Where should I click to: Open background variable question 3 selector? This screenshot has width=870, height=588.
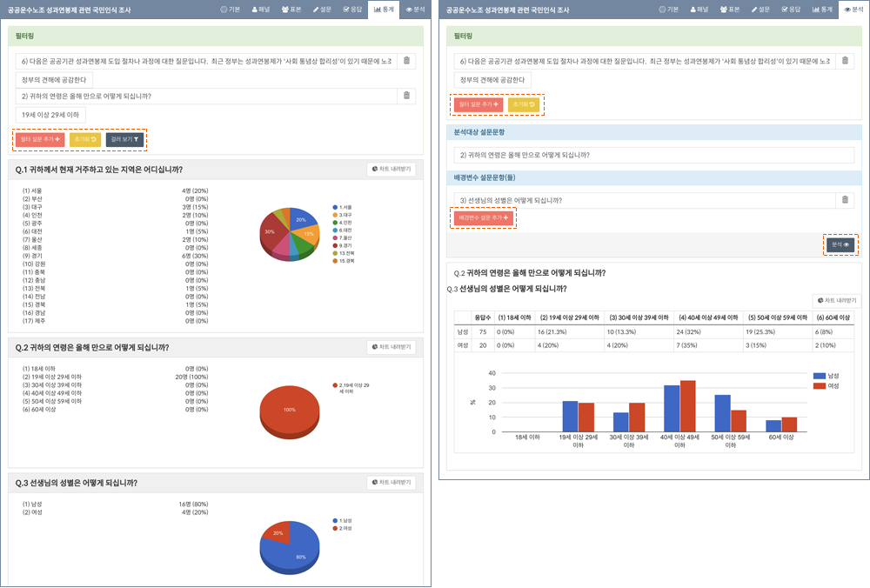(644, 200)
